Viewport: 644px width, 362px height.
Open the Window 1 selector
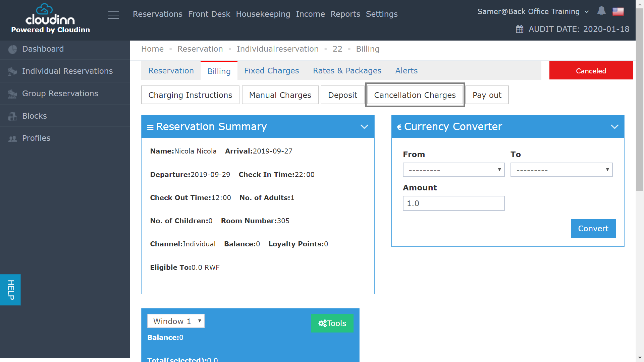click(x=176, y=321)
